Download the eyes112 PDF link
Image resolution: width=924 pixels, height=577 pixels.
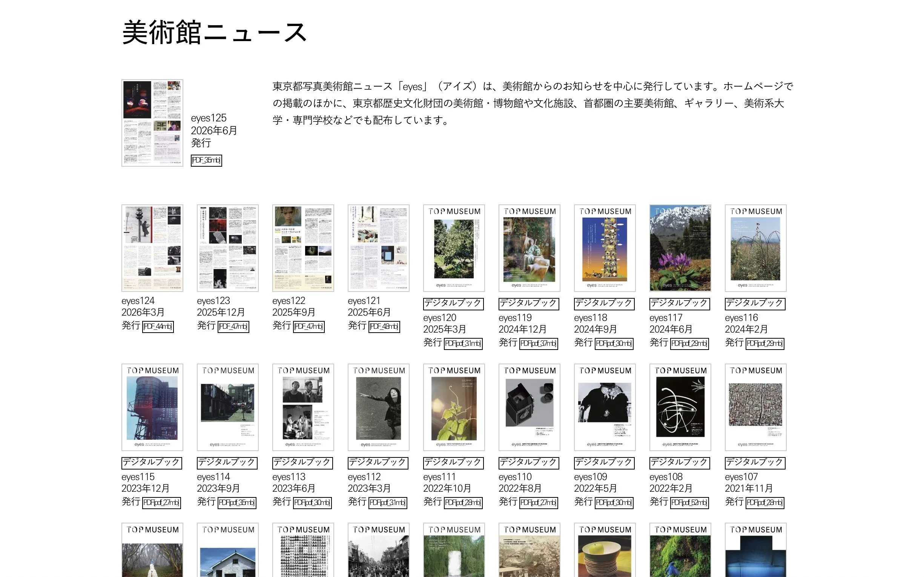(x=388, y=503)
